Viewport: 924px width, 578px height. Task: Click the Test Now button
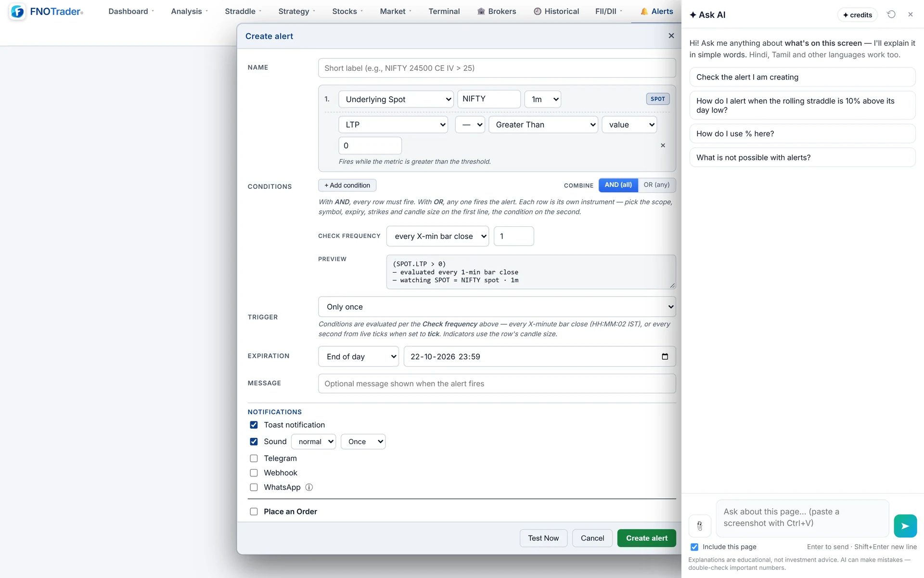pyautogui.click(x=543, y=538)
